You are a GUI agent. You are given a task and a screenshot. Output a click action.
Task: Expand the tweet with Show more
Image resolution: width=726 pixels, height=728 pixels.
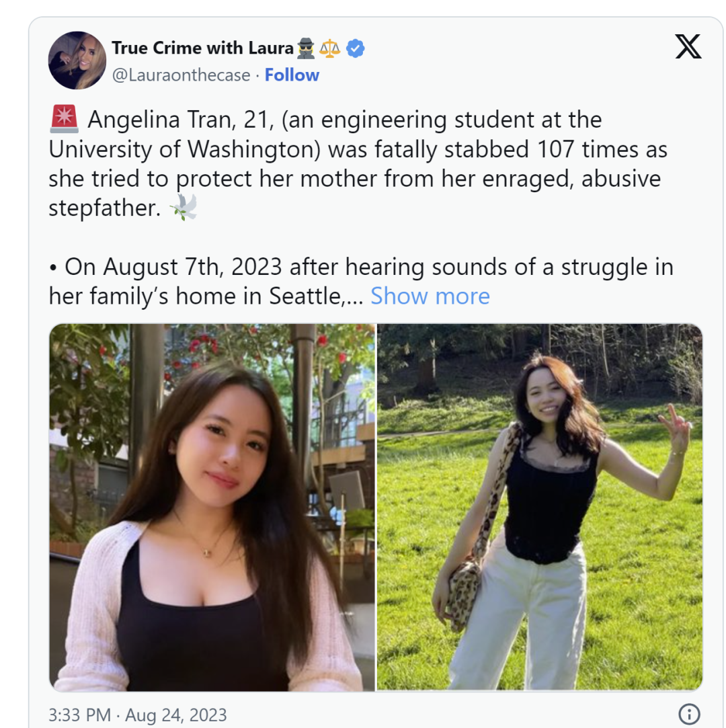click(x=430, y=296)
